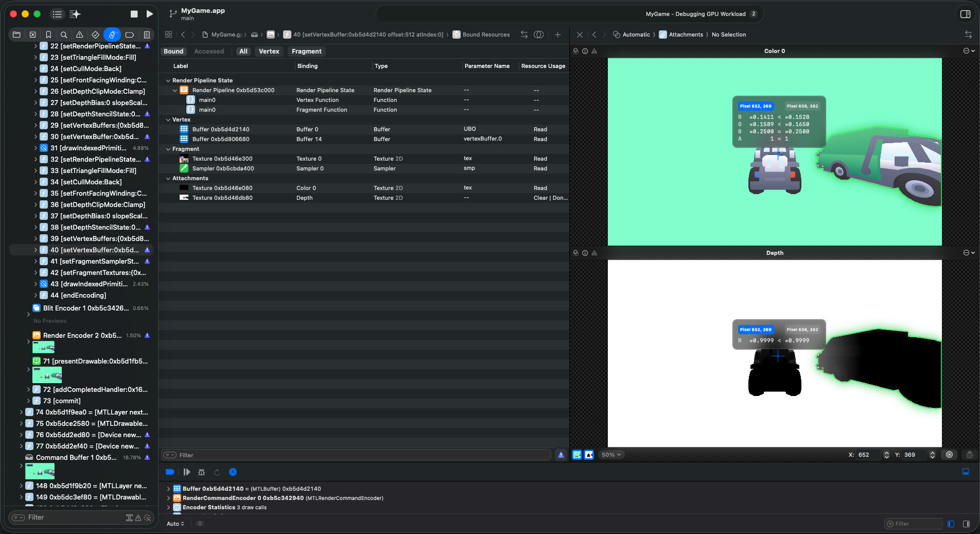The height and width of the screenshot is (534, 980).
Task: Toggle the issues-only filter beside resource Filter
Action: [x=561, y=455]
